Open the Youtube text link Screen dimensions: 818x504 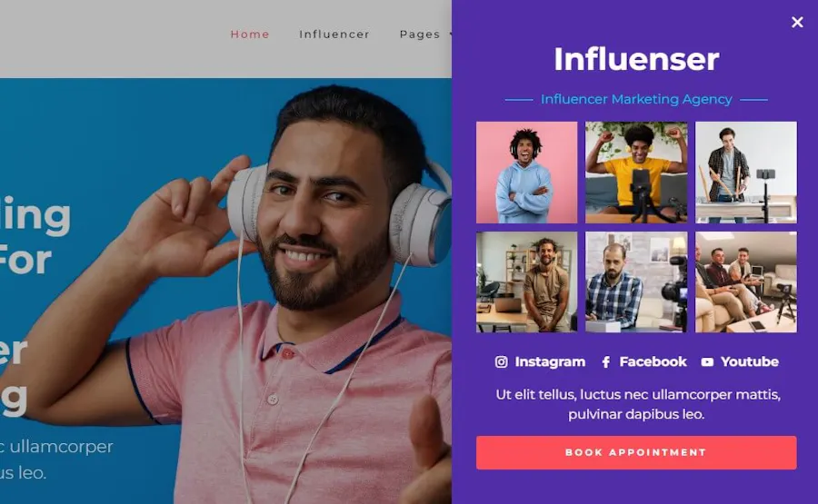click(x=749, y=361)
